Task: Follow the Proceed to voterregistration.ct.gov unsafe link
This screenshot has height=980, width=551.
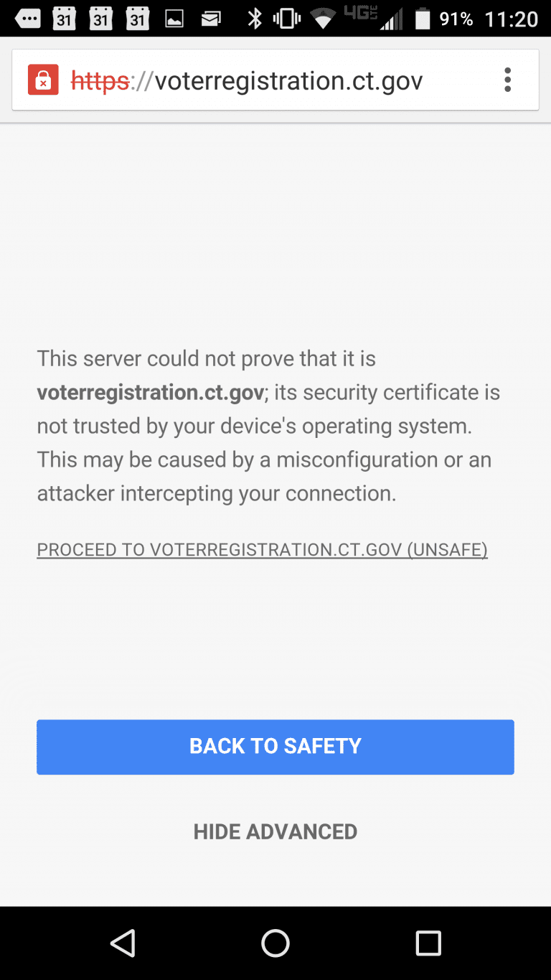Action: coord(263,550)
